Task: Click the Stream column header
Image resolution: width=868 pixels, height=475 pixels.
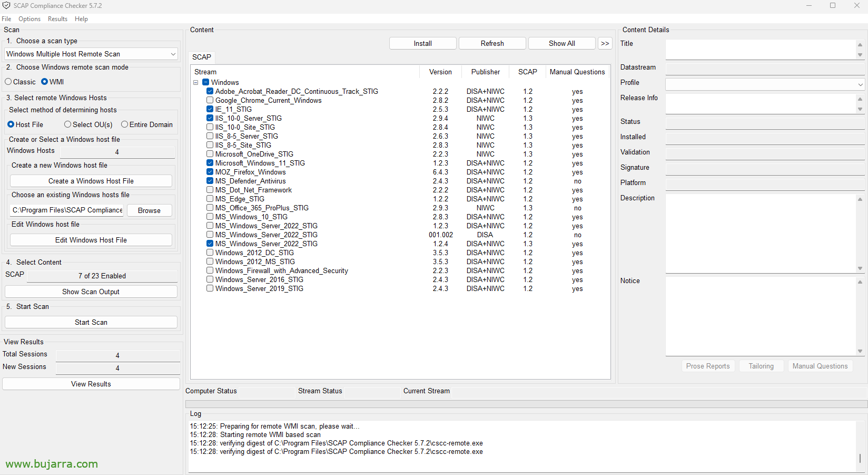Action: [x=305, y=72]
